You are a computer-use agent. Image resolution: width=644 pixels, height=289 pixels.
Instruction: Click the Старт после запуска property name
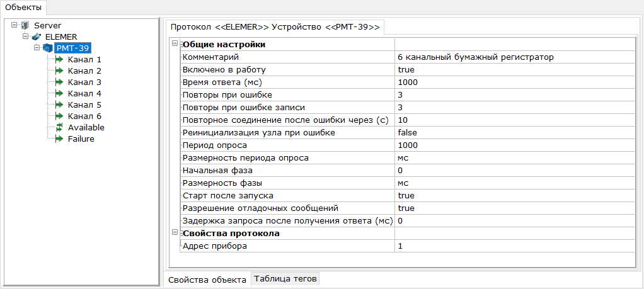tap(228, 195)
